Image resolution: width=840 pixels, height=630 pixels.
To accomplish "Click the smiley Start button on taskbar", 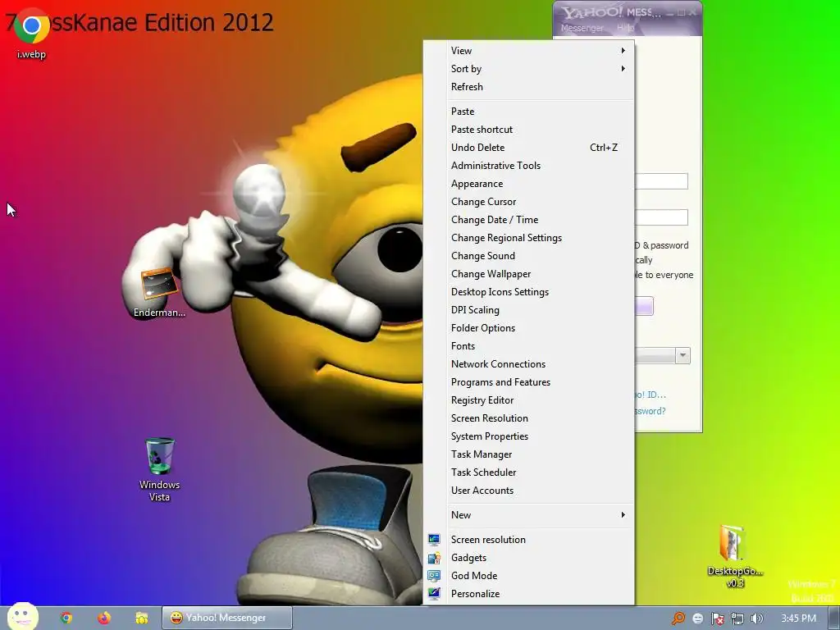I will coord(22,616).
